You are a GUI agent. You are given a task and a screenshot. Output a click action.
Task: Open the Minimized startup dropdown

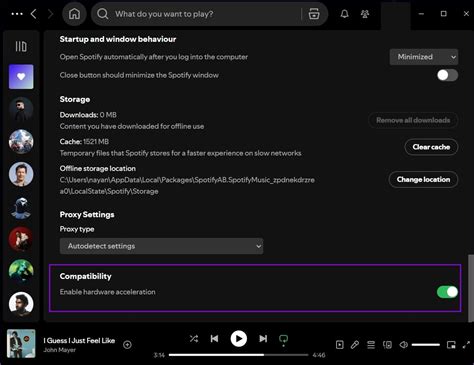(x=424, y=57)
